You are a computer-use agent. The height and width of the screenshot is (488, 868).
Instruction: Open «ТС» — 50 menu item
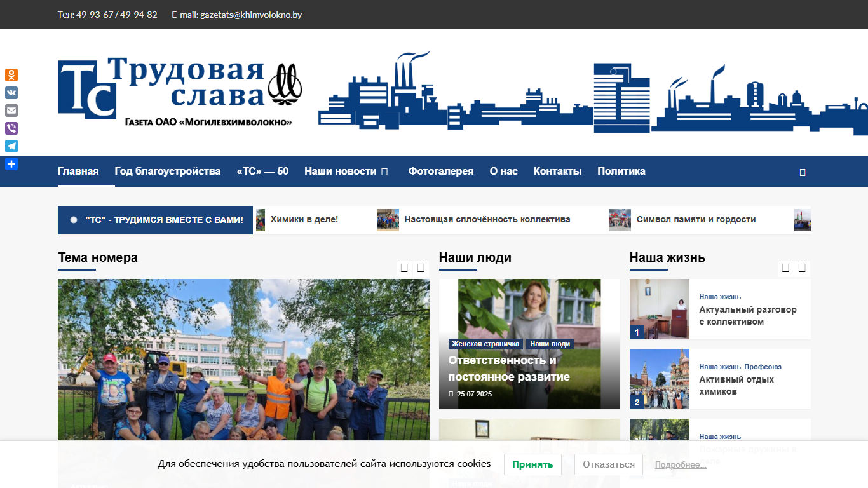coord(262,171)
